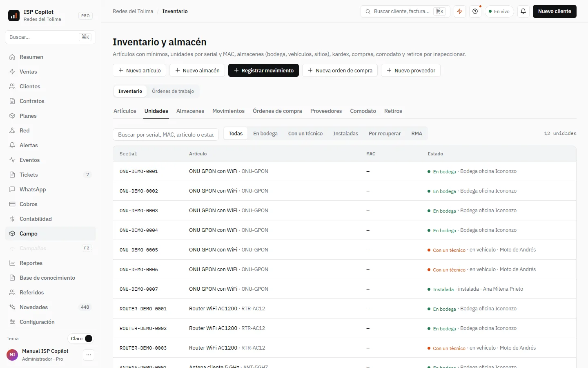This screenshot has height=368, width=588.
Task: Create a Nueva orden de compra
Action: (340, 70)
